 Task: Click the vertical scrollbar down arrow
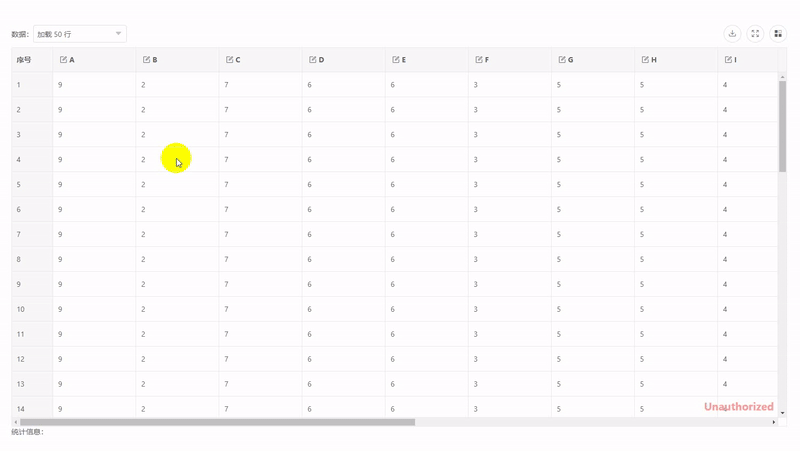[x=783, y=413]
